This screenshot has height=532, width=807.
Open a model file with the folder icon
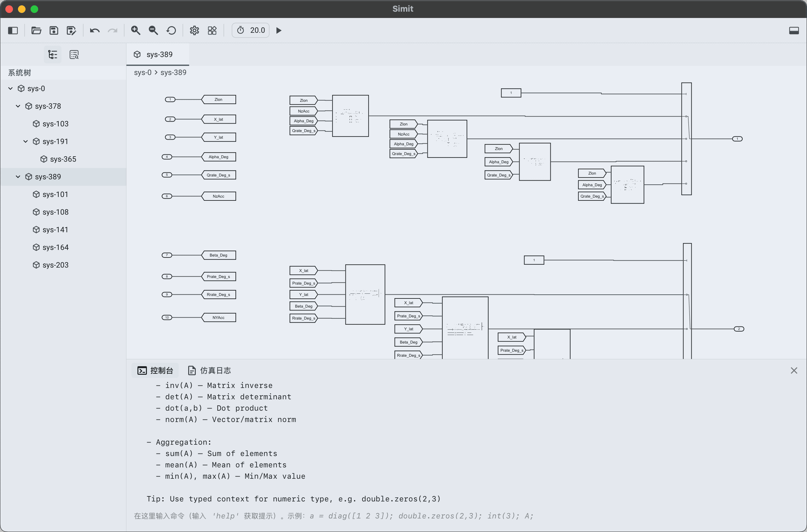coord(36,30)
